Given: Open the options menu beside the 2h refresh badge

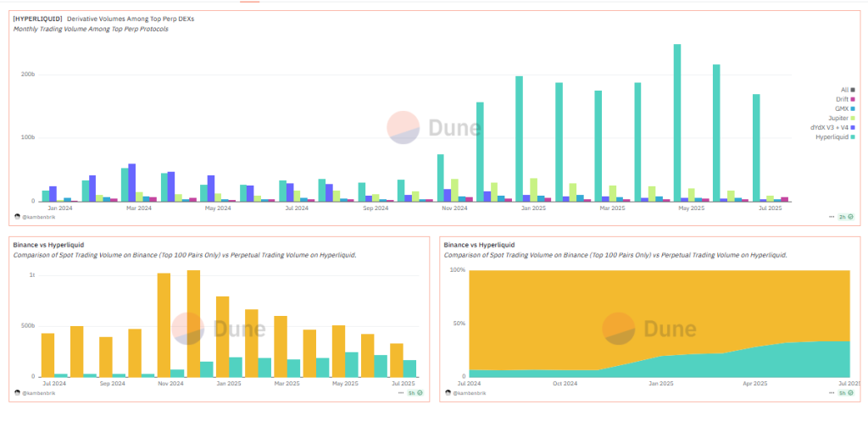Looking at the screenshot, I should tap(832, 217).
